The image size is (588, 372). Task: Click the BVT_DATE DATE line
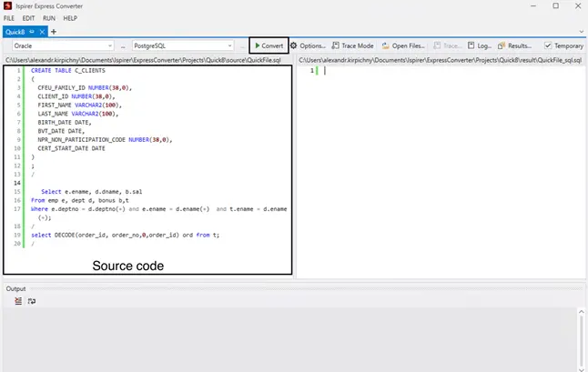click(61, 131)
